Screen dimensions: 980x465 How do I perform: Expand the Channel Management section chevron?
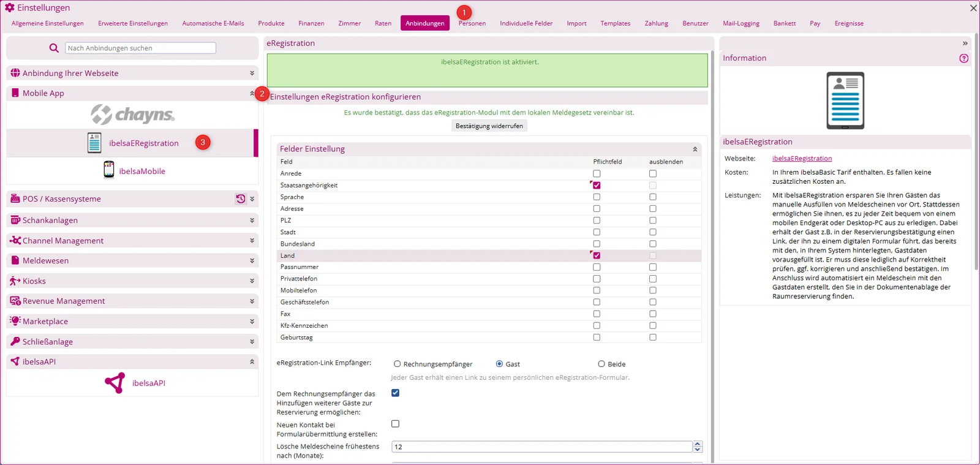[x=252, y=241]
